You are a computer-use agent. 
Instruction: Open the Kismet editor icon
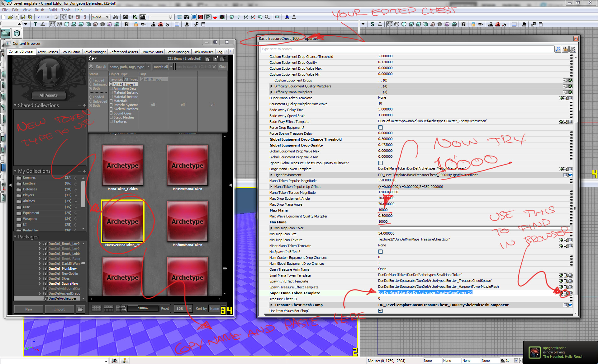[x=135, y=17]
